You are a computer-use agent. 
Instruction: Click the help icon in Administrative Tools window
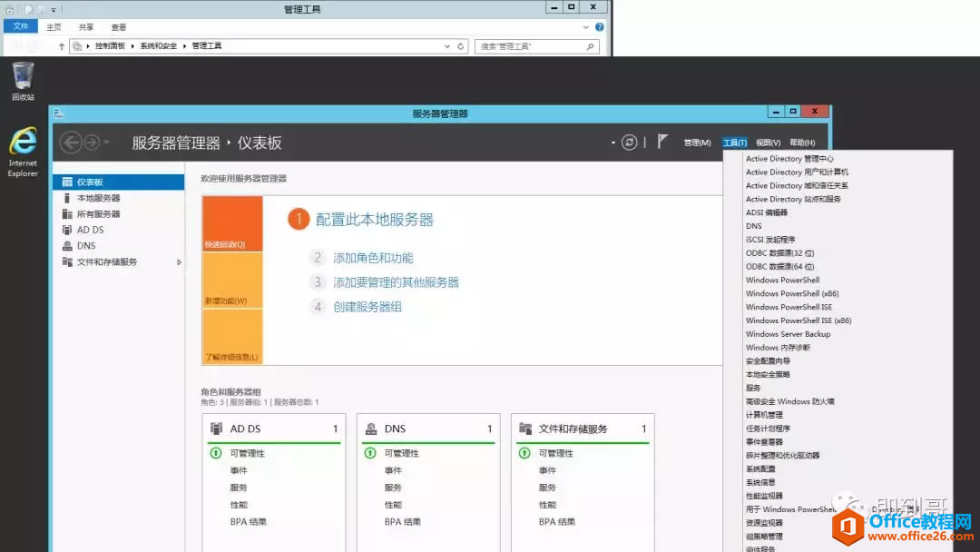tap(600, 27)
